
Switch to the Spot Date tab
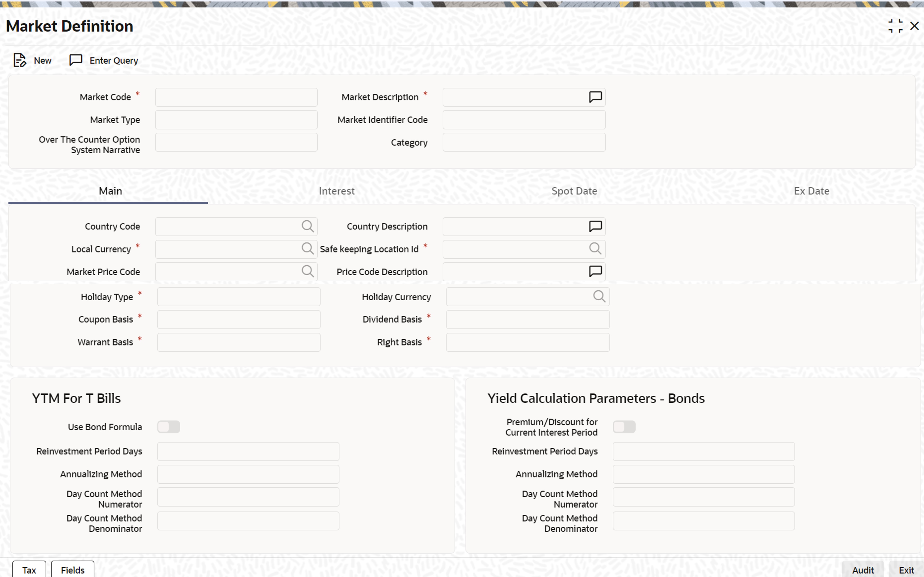coord(574,191)
